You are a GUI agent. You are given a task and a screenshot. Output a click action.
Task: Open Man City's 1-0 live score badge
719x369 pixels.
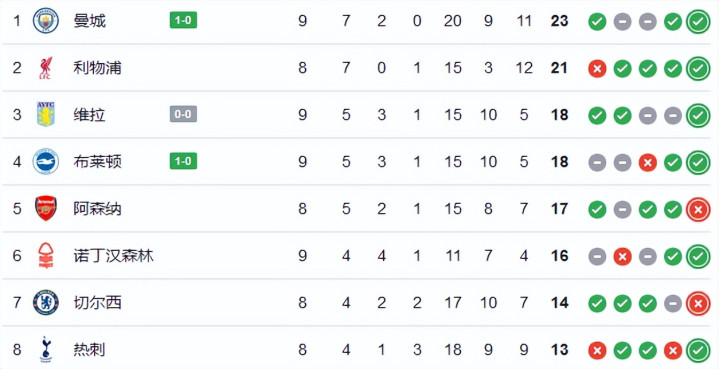point(183,21)
